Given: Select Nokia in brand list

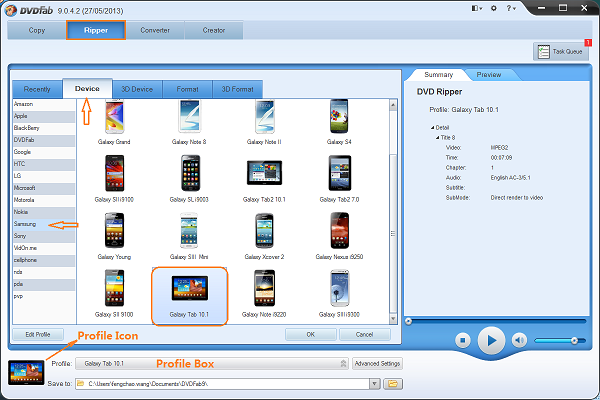Looking at the screenshot, I should [x=44, y=212].
